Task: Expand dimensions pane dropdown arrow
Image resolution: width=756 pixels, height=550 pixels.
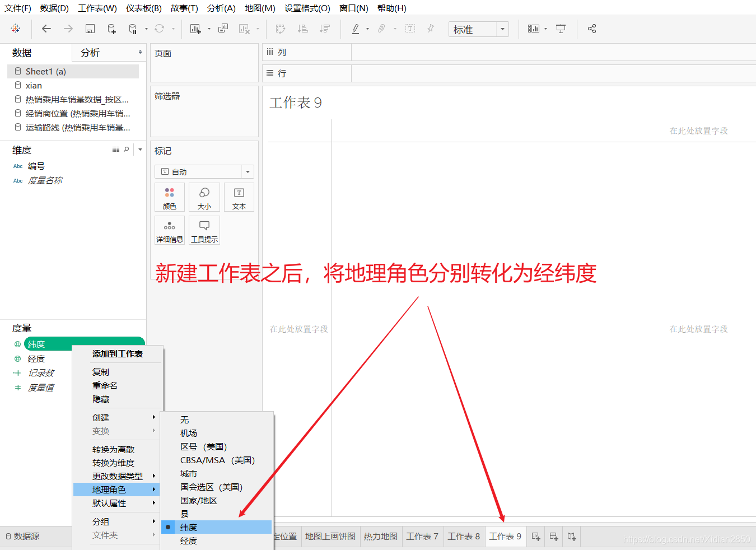Action: click(140, 150)
